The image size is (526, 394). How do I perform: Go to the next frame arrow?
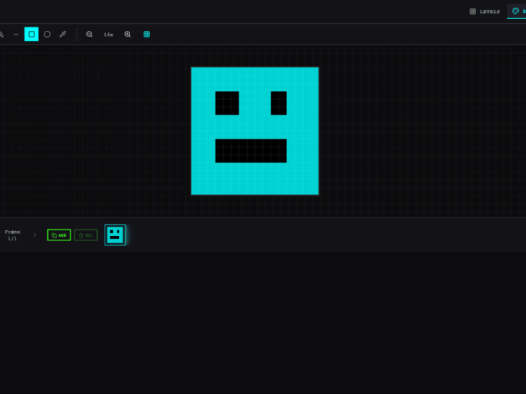tap(35, 235)
